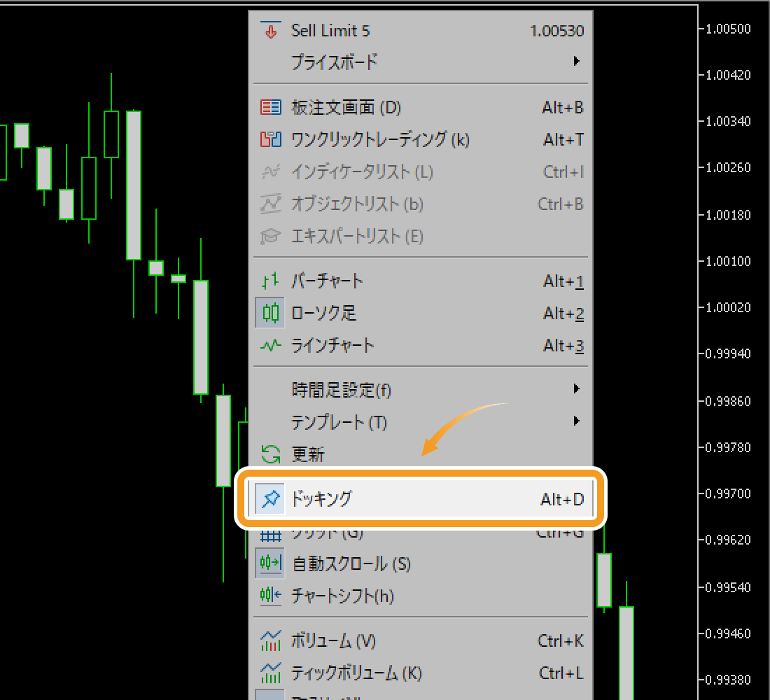770x700 pixels.
Task: Click the green 更新 refresh icon
Action: (x=269, y=454)
